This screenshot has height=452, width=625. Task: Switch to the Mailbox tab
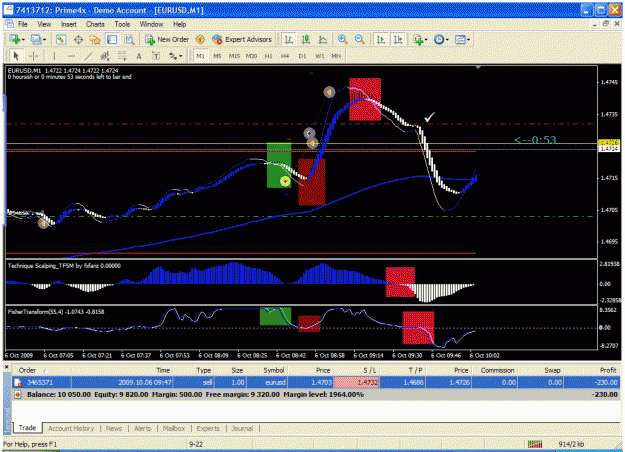(x=174, y=428)
